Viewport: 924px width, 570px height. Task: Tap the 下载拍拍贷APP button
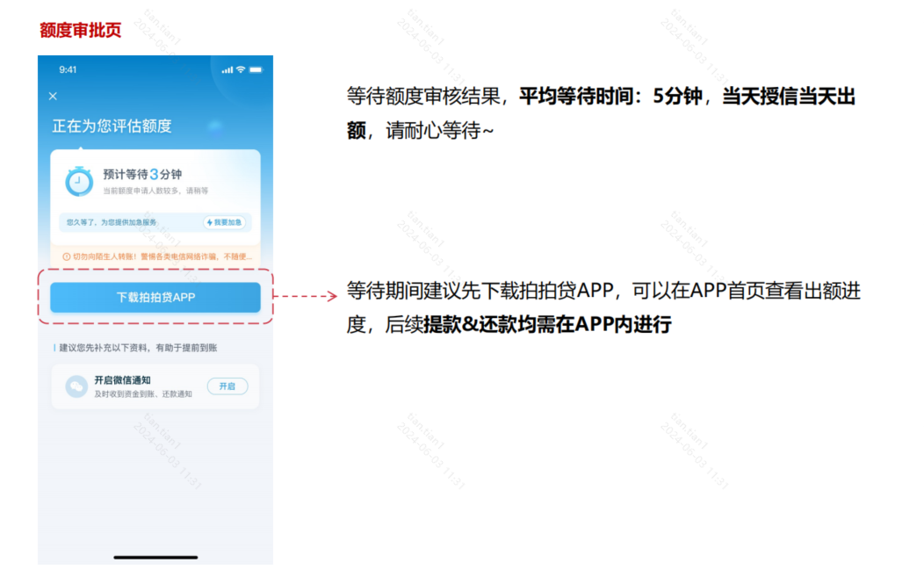(155, 297)
